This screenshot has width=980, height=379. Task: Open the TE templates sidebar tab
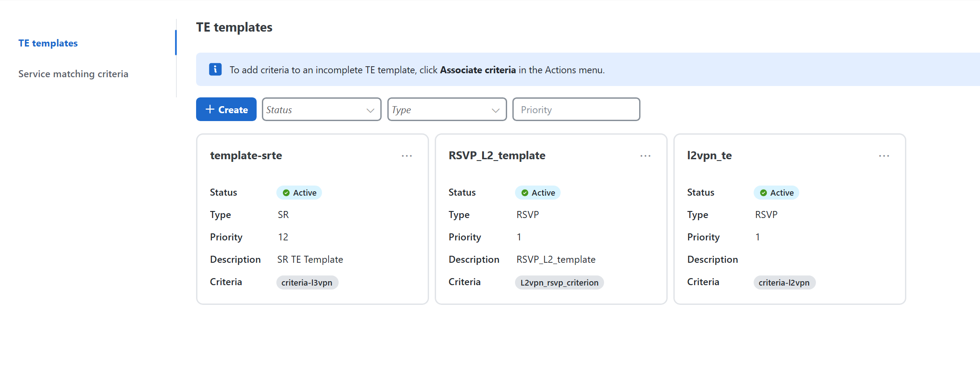[48, 43]
